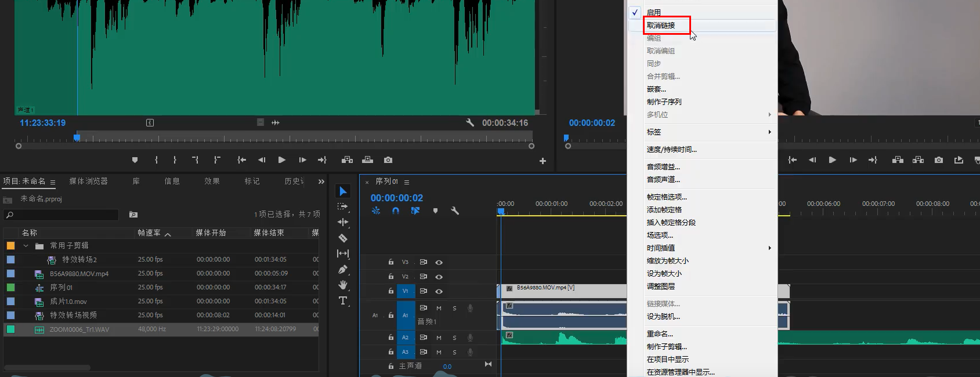Screen dimensions: 980x377
Task: Click Overwrite button in the Source monitor
Action: pos(367,160)
